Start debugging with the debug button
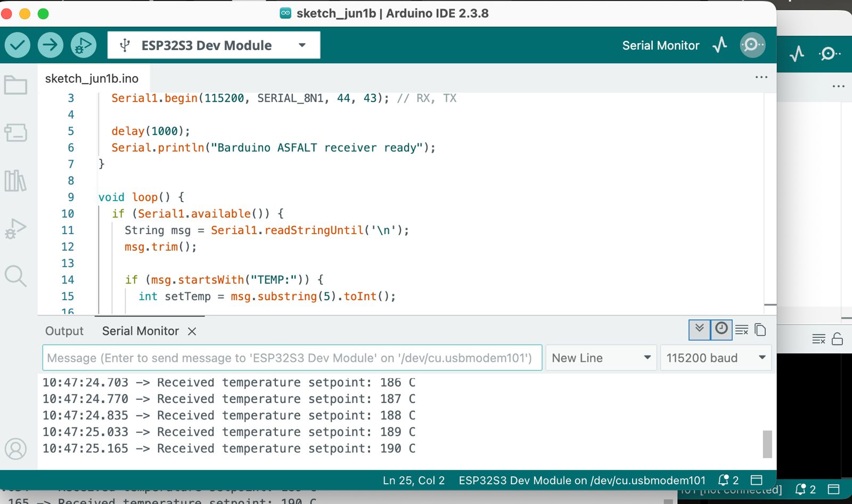This screenshot has height=504, width=852. click(x=84, y=45)
